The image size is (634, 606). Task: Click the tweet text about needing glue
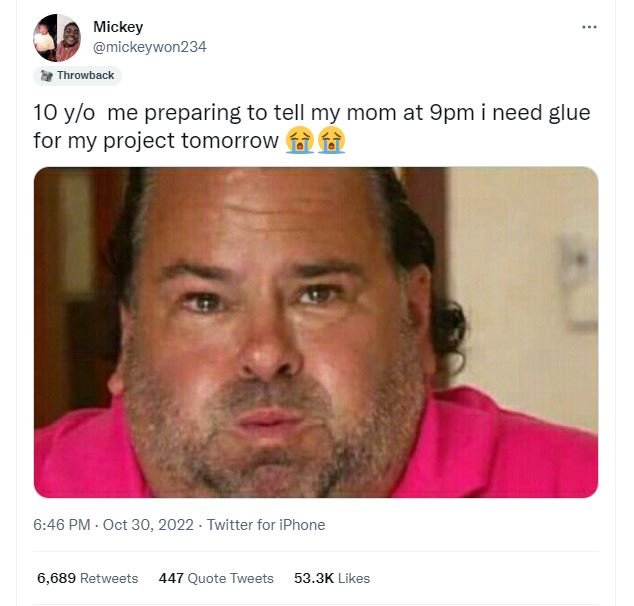[x=312, y=127]
